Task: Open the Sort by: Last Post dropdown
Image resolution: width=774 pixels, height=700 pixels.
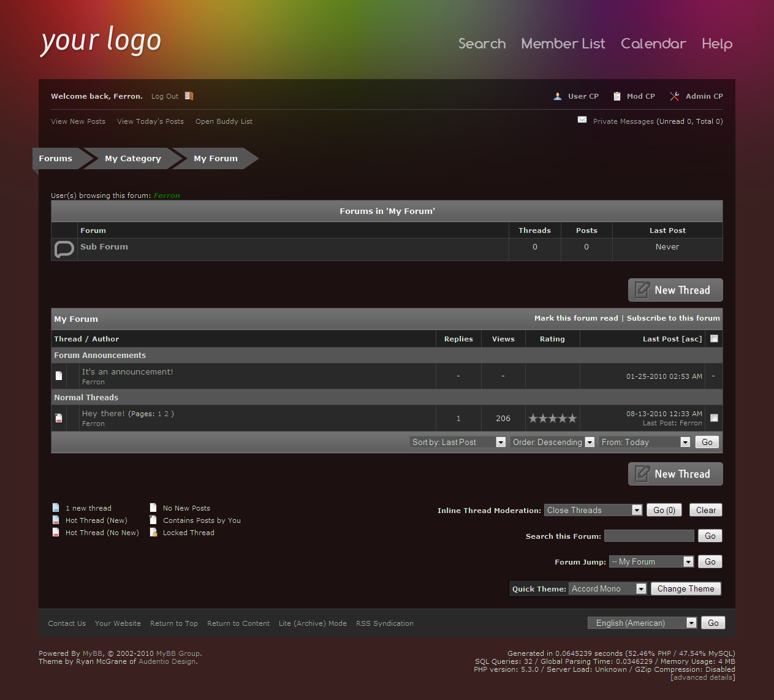Action: tap(458, 442)
